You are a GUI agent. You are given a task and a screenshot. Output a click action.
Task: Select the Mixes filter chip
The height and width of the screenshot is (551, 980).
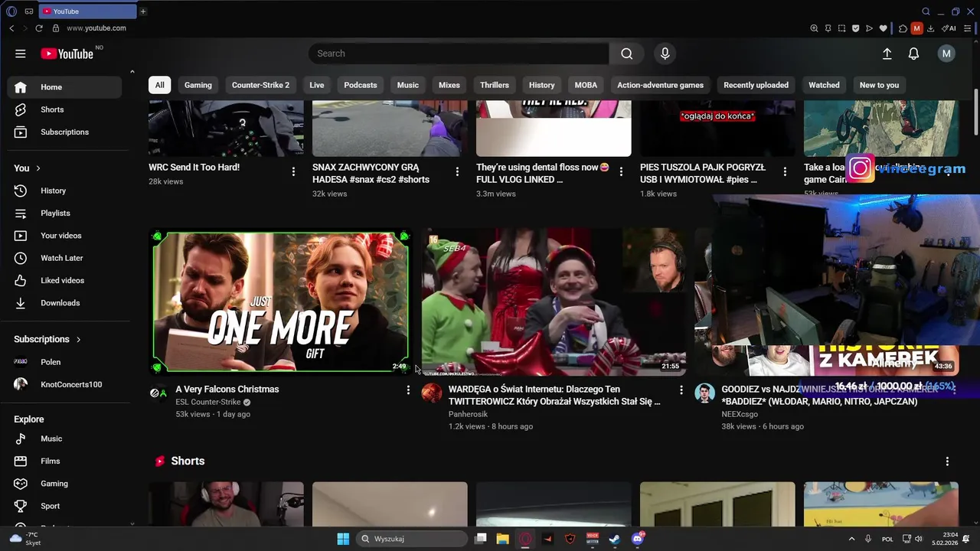click(449, 85)
